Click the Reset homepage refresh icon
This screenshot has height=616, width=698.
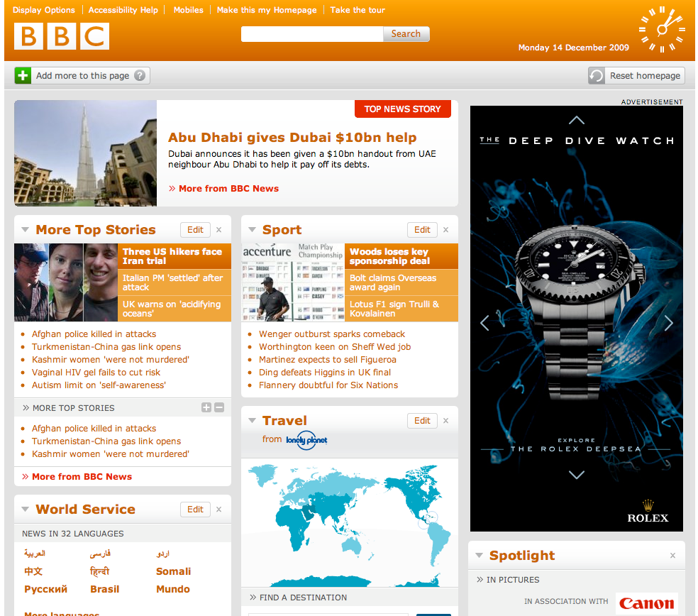[597, 76]
